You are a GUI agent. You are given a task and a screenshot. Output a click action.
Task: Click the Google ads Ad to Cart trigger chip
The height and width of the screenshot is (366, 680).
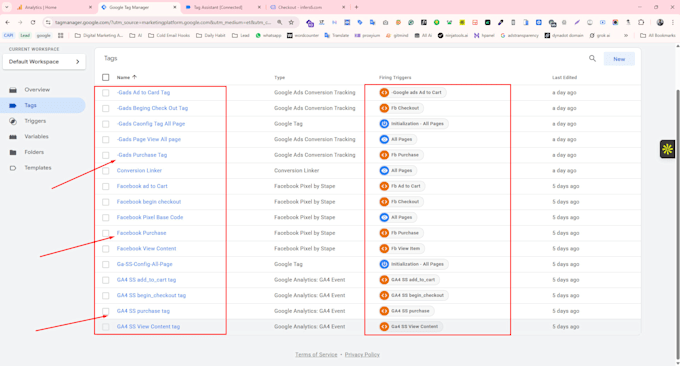(412, 92)
